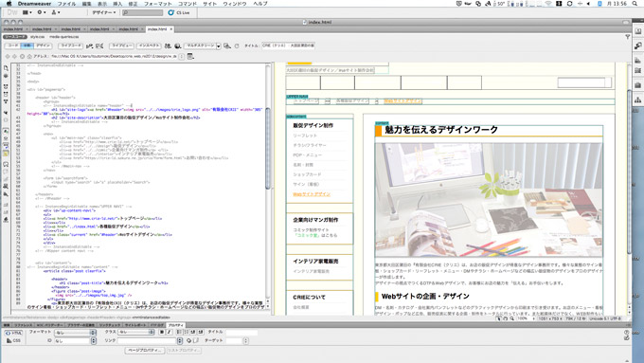Switch to the Split view (分割) button
Screen dimensions: 644x363
click(27, 45)
